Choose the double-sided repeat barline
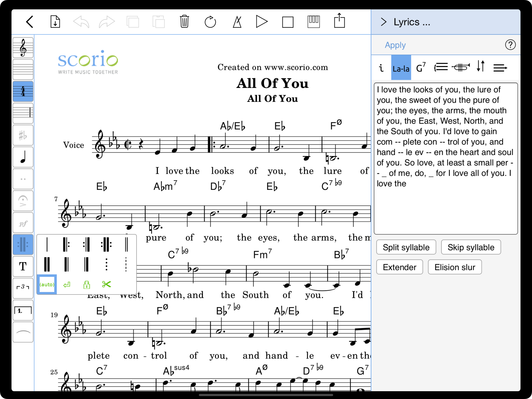The width and height of the screenshot is (532, 399). click(106, 245)
